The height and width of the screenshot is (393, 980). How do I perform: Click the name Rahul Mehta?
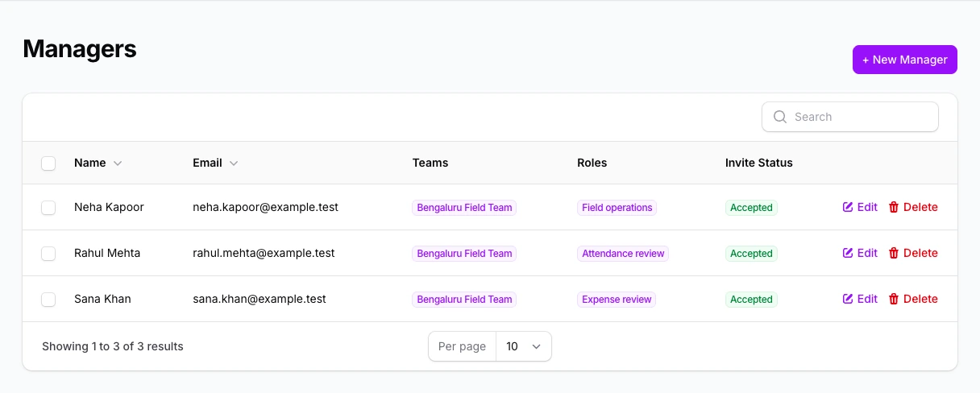tap(107, 253)
